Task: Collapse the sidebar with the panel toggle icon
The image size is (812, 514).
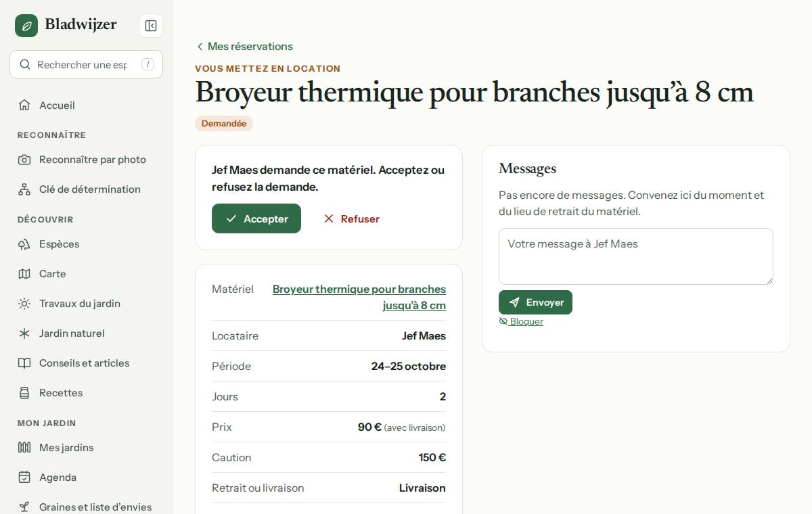Action: coord(151,26)
